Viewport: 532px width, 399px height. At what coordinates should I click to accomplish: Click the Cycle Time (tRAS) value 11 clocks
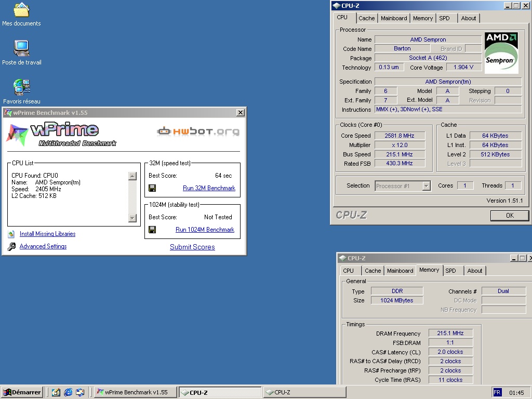point(450,380)
